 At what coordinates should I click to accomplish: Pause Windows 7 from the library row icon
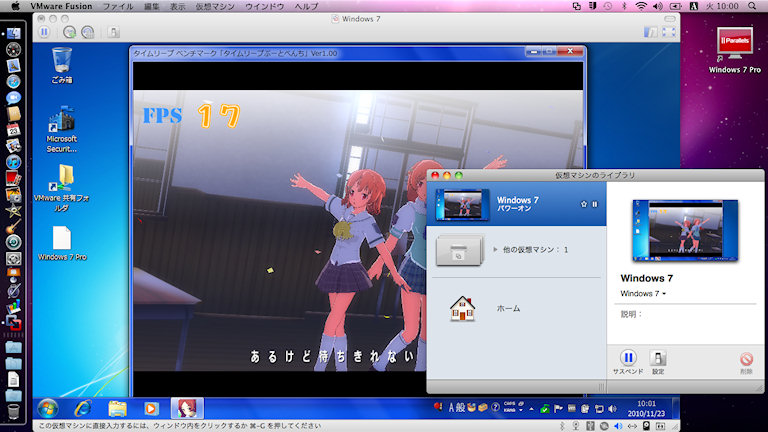pyautogui.click(x=595, y=204)
